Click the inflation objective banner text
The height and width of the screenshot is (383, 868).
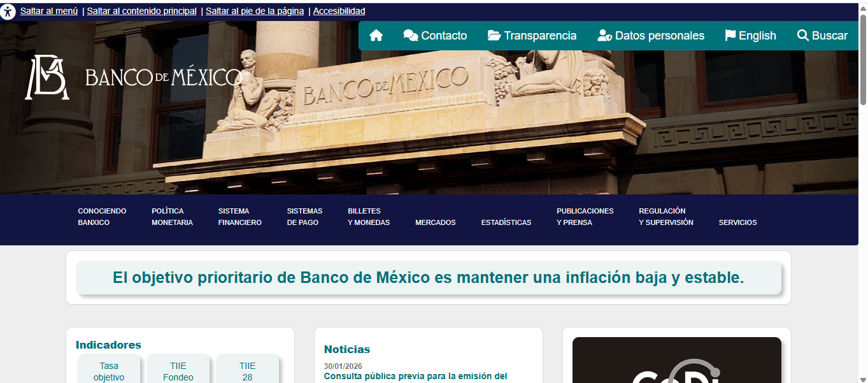click(x=429, y=278)
